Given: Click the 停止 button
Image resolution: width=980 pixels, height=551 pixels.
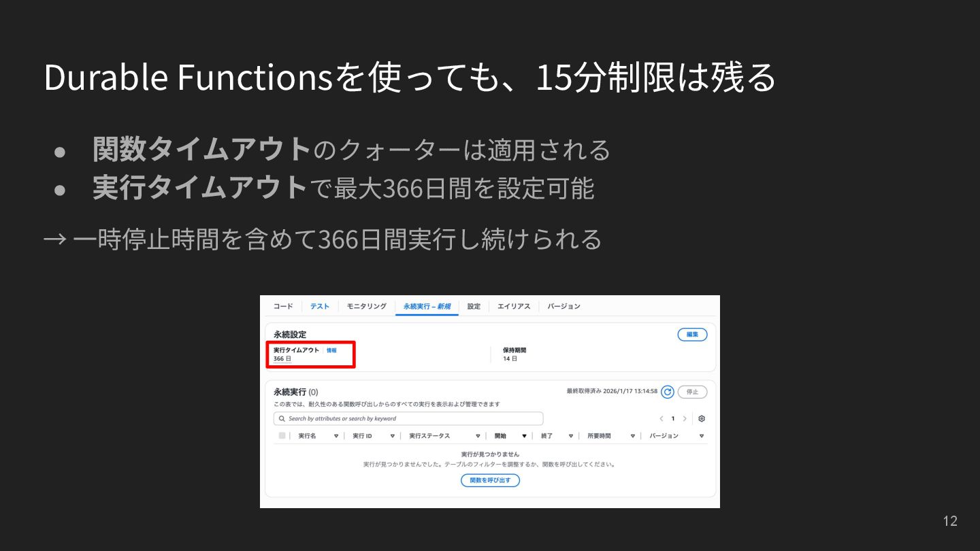Looking at the screenshot, I should [x=692, y=392].
